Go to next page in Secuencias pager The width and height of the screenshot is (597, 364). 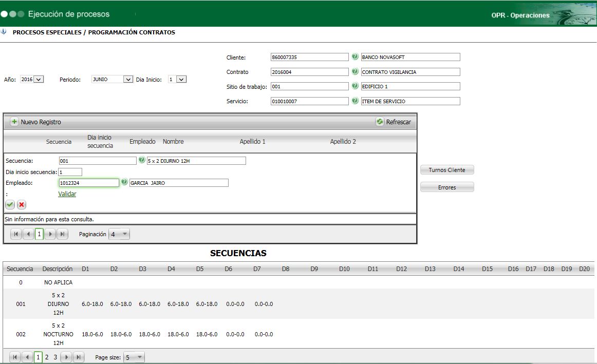pyautogui.click(x=66, y=357)
